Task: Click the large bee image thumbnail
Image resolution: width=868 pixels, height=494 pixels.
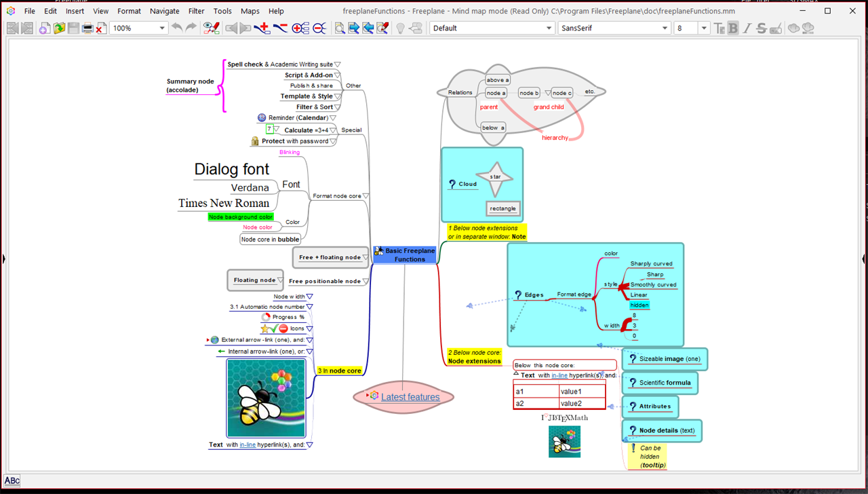Action: [266, 398]
